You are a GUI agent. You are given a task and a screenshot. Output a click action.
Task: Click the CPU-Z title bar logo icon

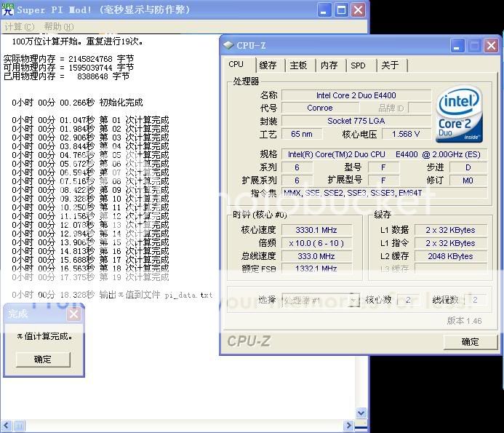[x=228, y=46]
